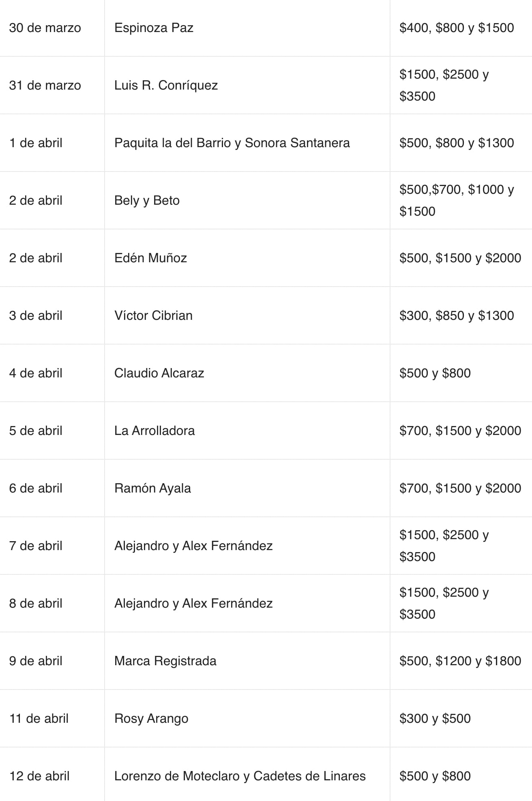
Task: Click the "30 de marzo" date cell
Action: 45,28
